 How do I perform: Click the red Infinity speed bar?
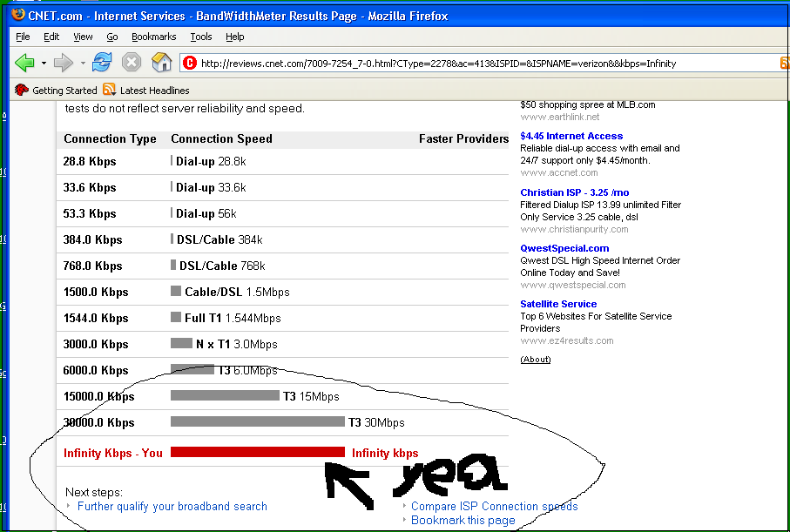coord(258,452)
